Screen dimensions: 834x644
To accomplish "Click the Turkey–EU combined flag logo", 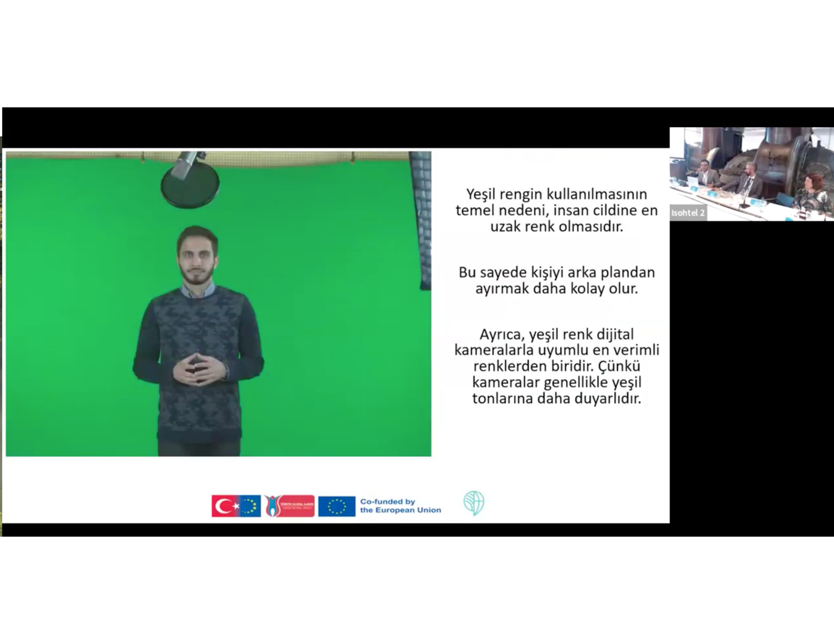I will pyautogui.click(x=236, y=506).
